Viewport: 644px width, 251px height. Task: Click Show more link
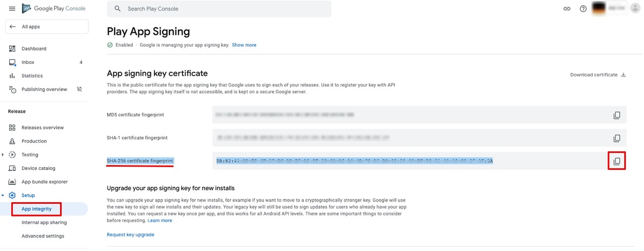point(244,45)
